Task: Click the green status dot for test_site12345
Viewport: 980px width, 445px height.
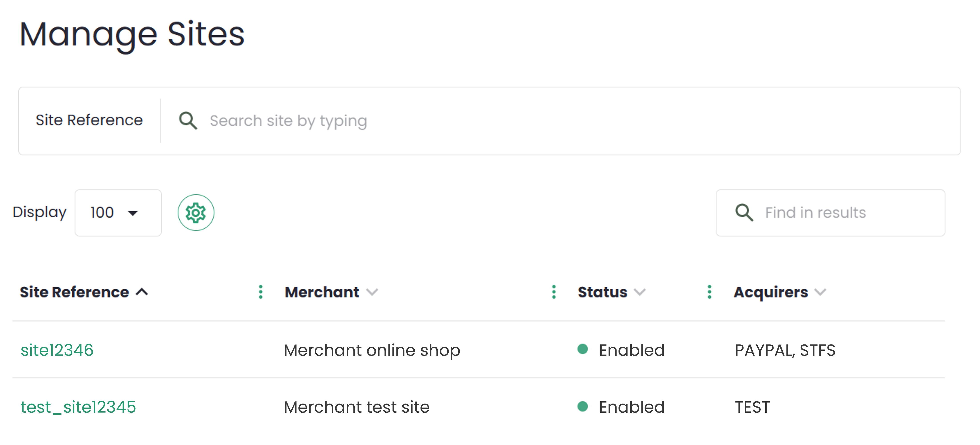Action: tap(582, 406)
